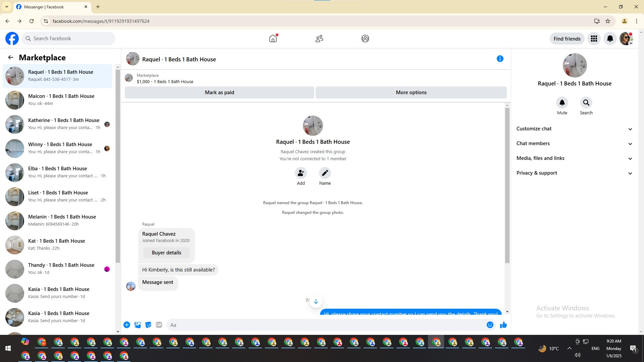Screen dimensions: 644x362
Task: Open Buyer details for Raquel Chavez
Action: 166,253
